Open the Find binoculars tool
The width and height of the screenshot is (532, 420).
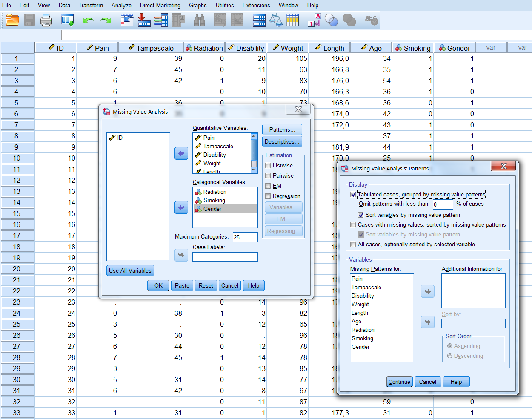[x=199, y=20]
